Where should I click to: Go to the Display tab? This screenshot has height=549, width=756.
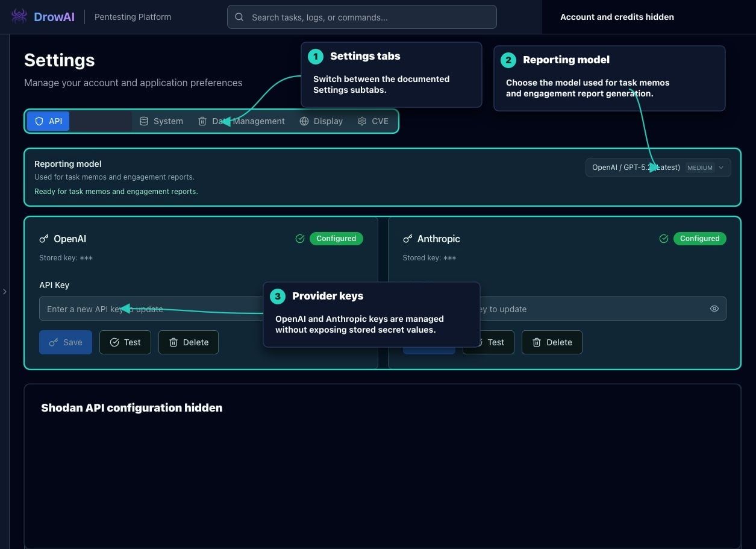(x=321, y=121)
